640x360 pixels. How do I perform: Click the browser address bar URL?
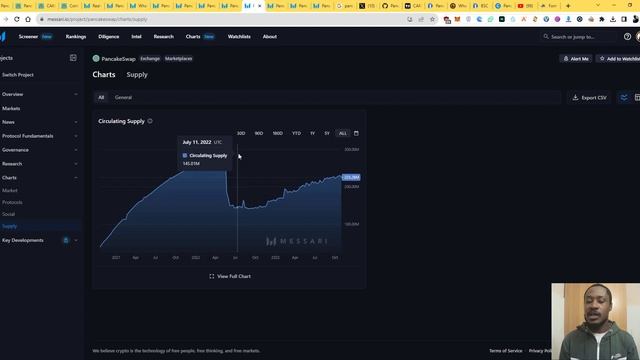tap(97, 19)
